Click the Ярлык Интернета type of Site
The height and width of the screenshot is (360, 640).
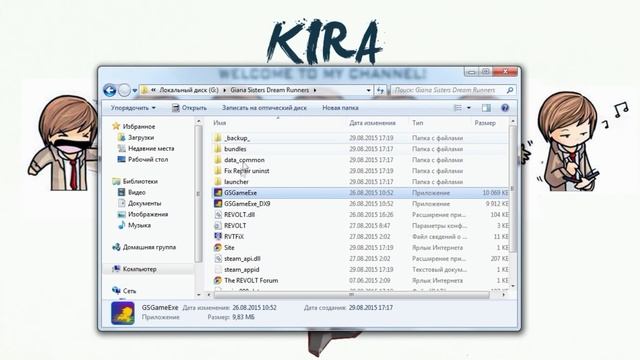[437, 247]
